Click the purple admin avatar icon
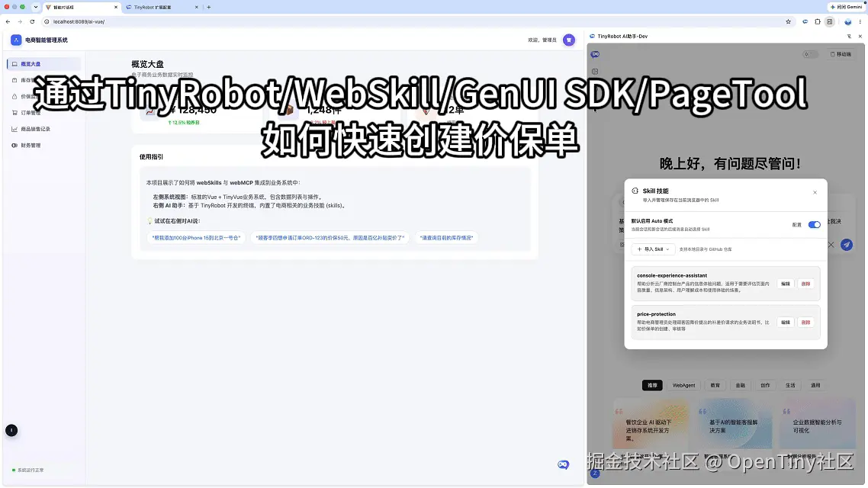868x488 pixels. click(x=568, y=40)
